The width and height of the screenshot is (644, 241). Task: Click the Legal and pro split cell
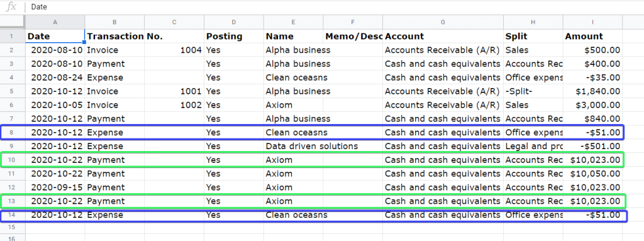(533, 147)
